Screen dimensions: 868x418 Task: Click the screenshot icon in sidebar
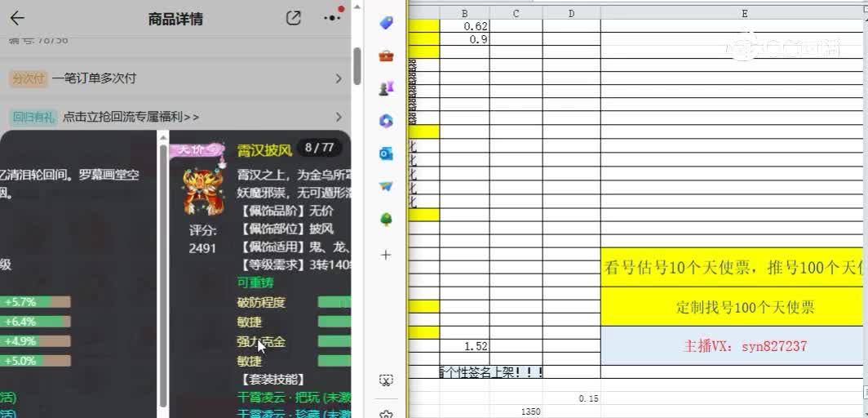(386, 380)
